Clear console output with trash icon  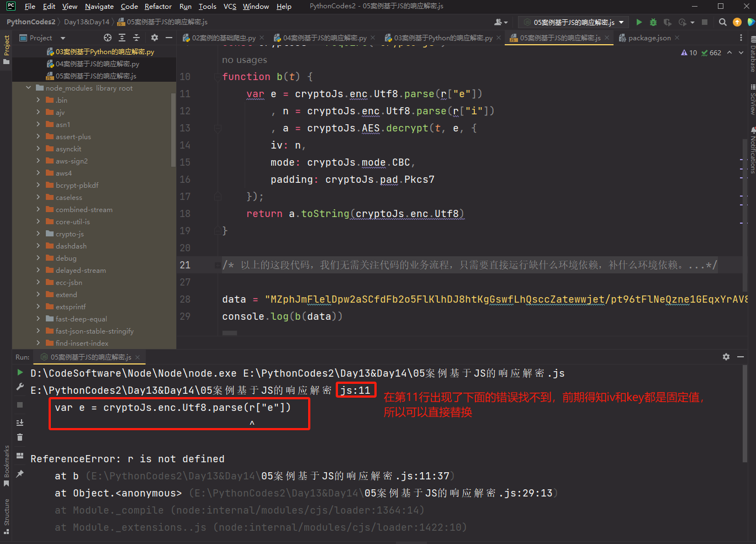coord(20,437)
